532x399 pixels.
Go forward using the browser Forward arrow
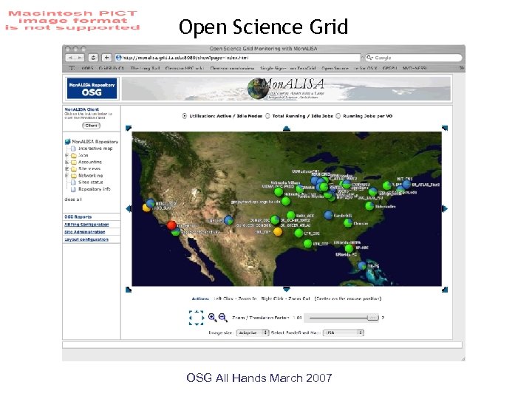pos(79,58)
